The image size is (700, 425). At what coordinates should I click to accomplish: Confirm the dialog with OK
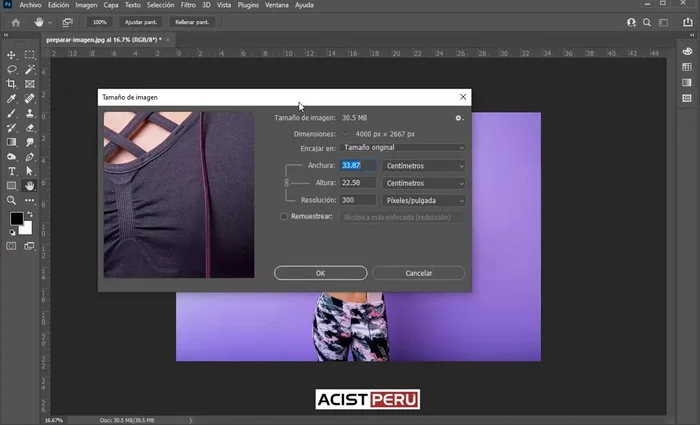point(321,273)
